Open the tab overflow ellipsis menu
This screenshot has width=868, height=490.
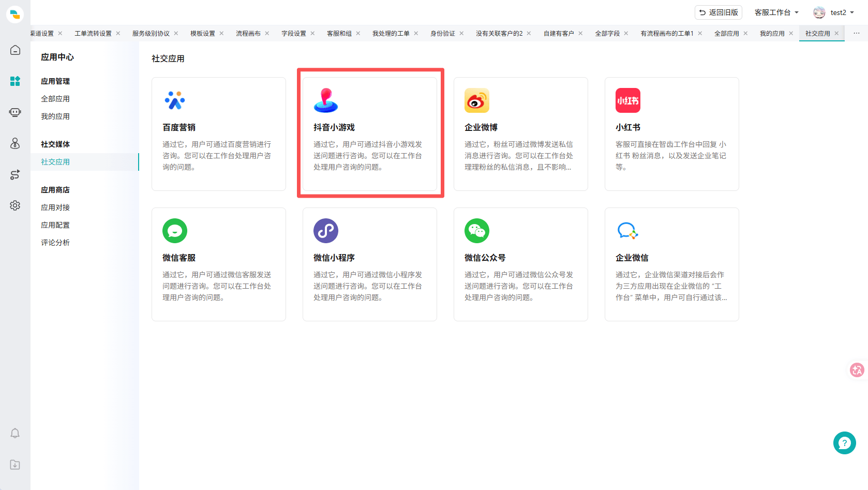coord(857,33)
